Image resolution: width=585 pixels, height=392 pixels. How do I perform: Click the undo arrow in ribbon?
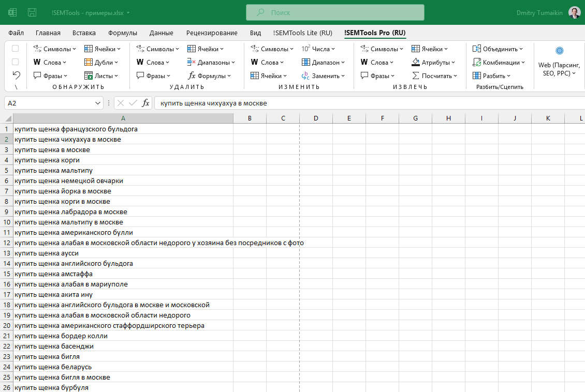coord(16,76)
